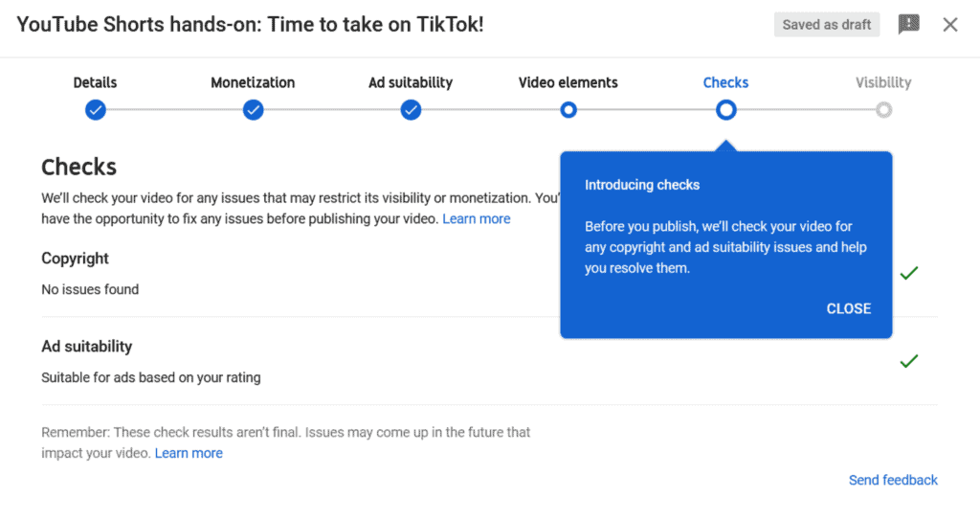Click the Checks step circle indicator
Screen dimensions: 980x520
[x=725, y=110]
